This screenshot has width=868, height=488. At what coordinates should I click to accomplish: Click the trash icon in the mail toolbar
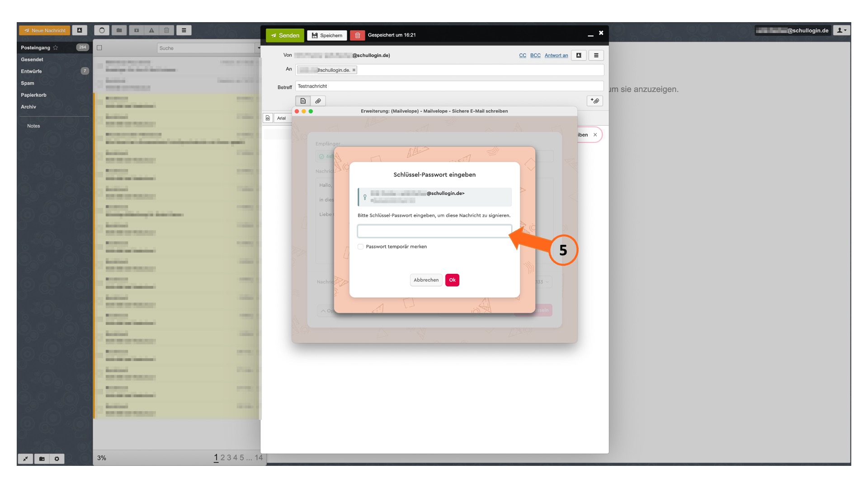tap(166, 30)
